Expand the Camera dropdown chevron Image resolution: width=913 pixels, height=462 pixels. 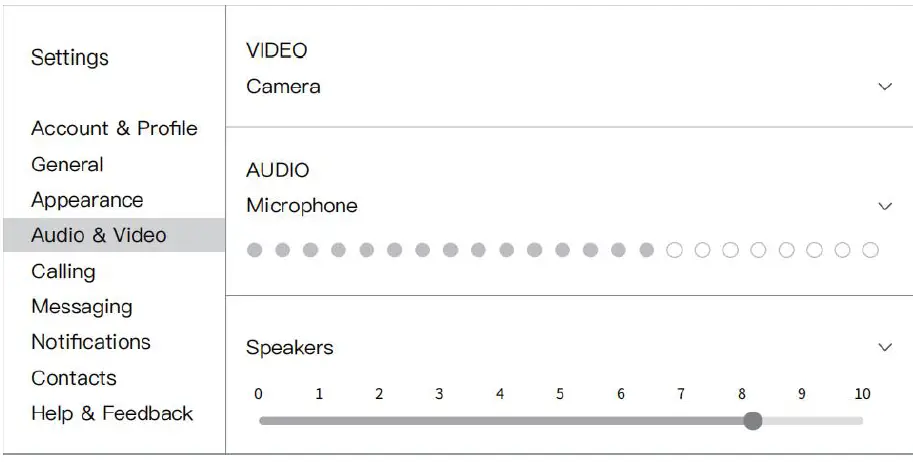tap(884, 87)
